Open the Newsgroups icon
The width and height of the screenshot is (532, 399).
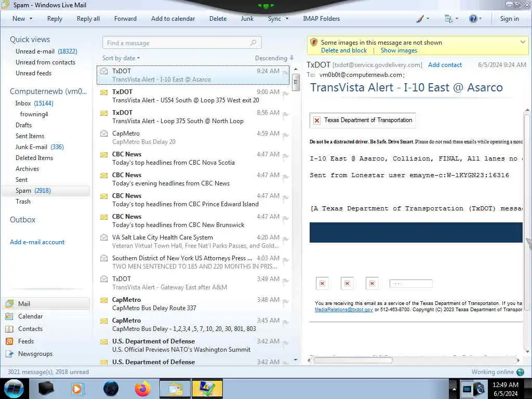point(9,354)
